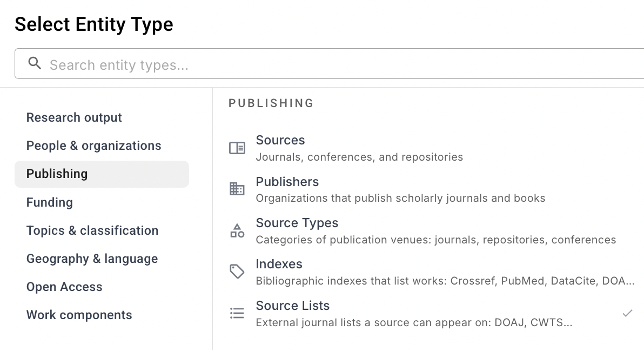Open the Funding category
This screenshot has height=350, width=644.
(x=102, y=202)
